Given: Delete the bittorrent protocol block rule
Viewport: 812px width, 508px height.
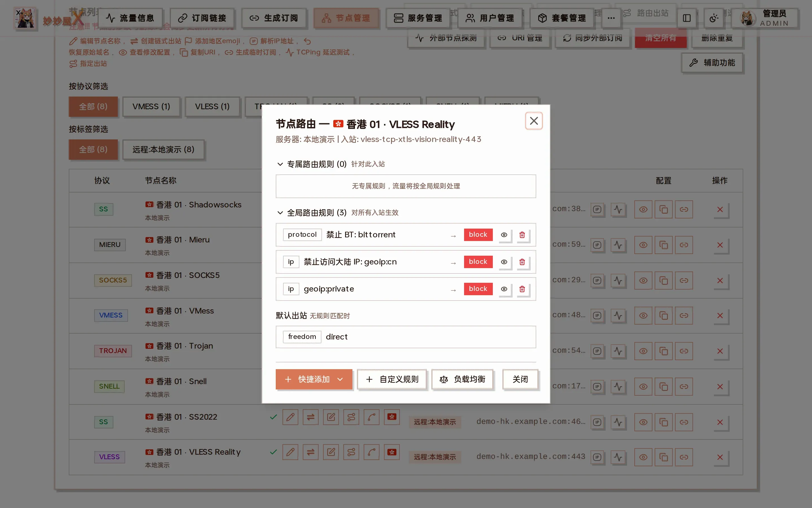Looking at the screenshot, I should [522, 235].
